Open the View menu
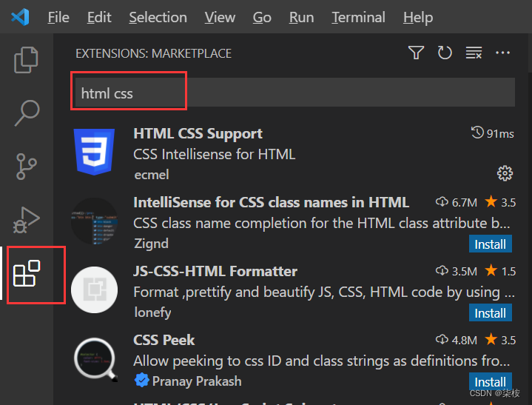 click(220, 17)
